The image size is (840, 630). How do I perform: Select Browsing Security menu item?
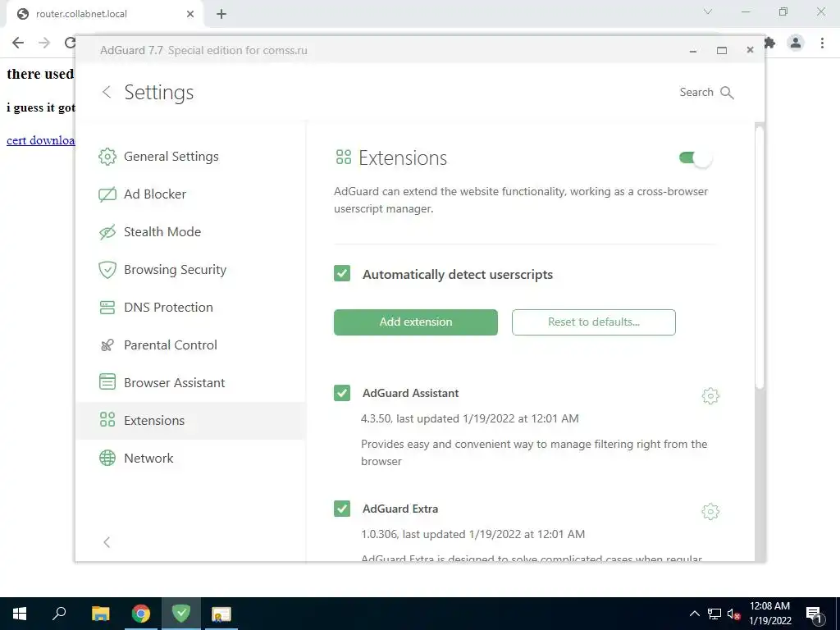(190, 269)
